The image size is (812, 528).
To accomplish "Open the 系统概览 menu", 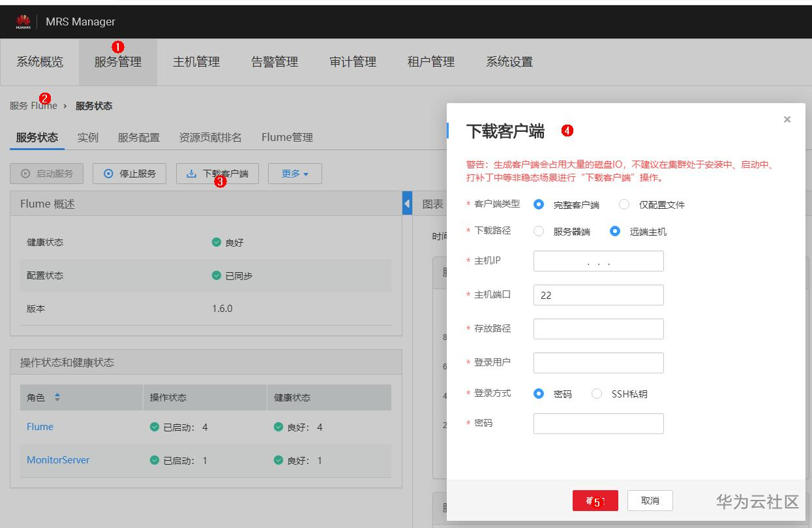I will pyautogui.click(x=40, y=62).
